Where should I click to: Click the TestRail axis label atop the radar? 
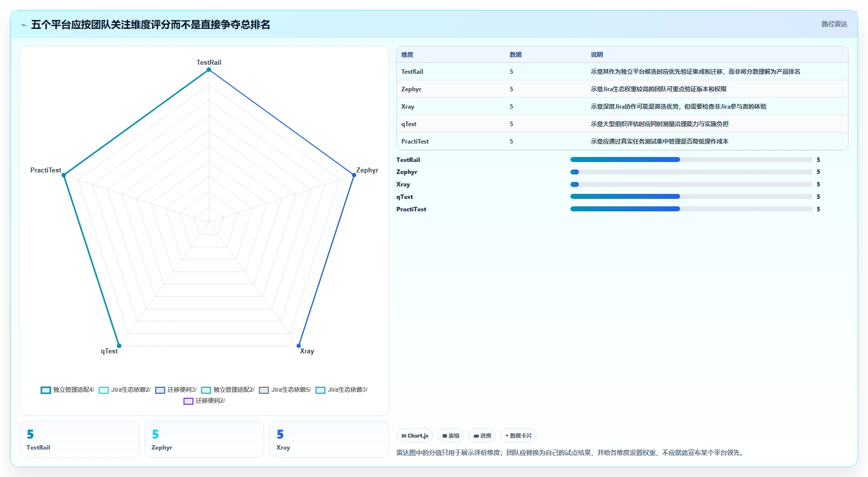(209, 62)
